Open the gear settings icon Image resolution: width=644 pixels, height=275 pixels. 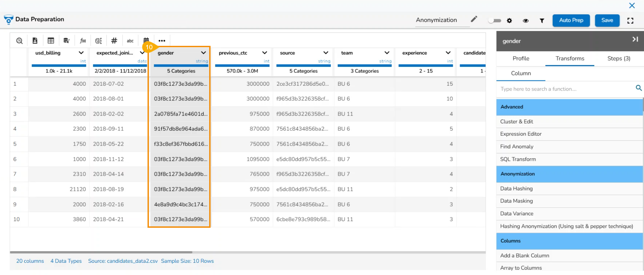pos(509,21)
